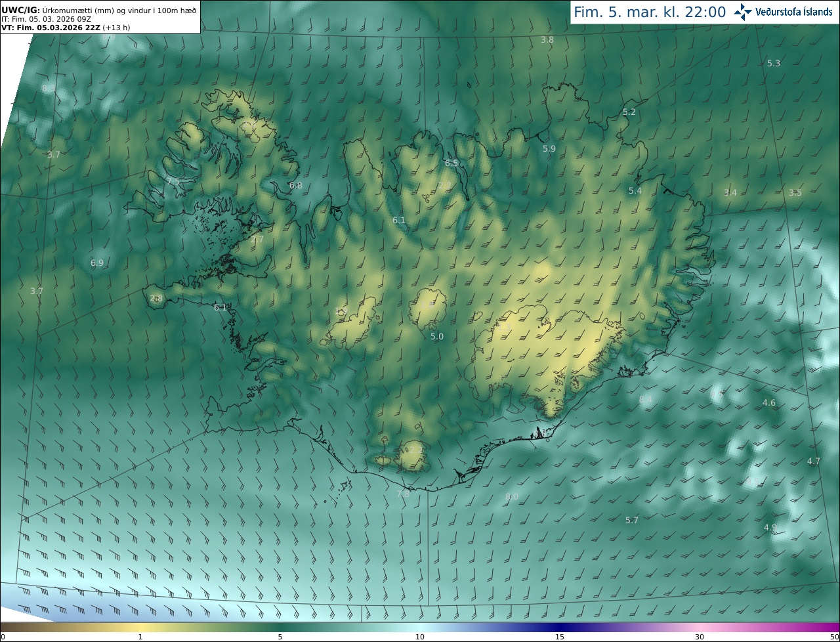Click the 6.5 value label on the map
The height and width of the screenshot is (642, 840).
pos(451,163)
